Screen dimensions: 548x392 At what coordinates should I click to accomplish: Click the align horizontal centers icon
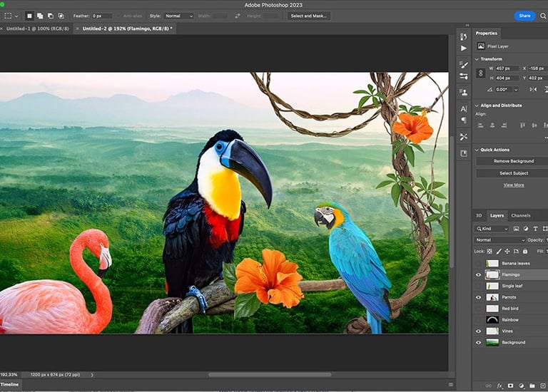492,125
